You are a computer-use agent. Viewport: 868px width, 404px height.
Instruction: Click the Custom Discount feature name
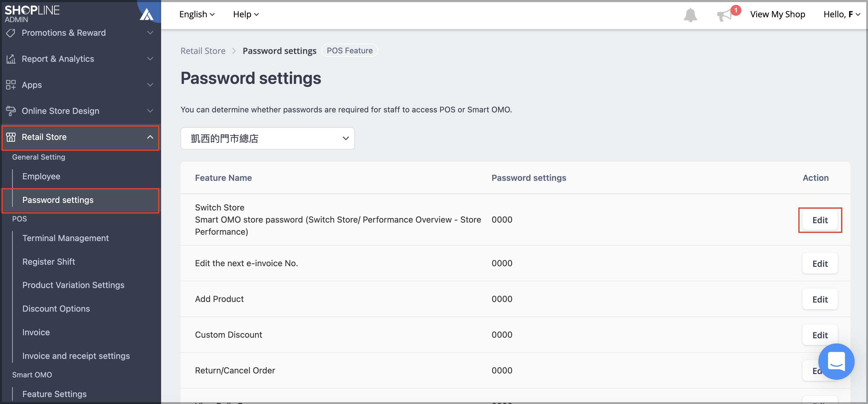pos(228,335)
